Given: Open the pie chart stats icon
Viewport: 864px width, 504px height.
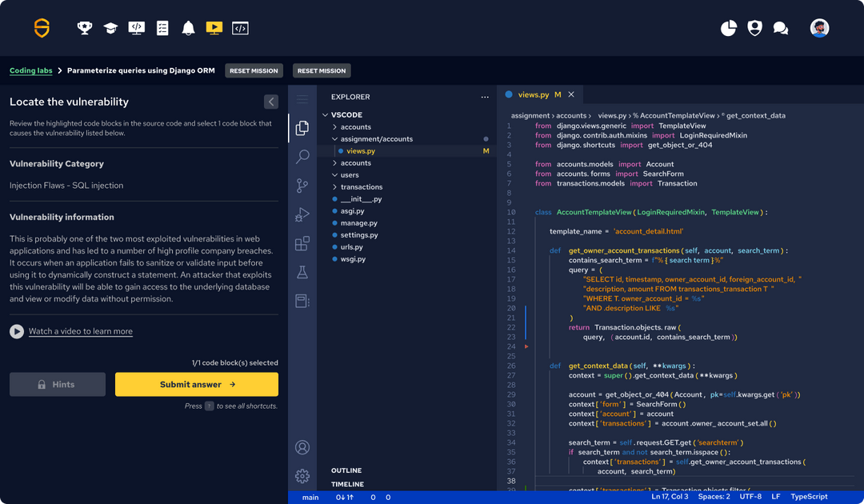Looking at the screenshot, I should pyautogui.click(x=728, y=27).
